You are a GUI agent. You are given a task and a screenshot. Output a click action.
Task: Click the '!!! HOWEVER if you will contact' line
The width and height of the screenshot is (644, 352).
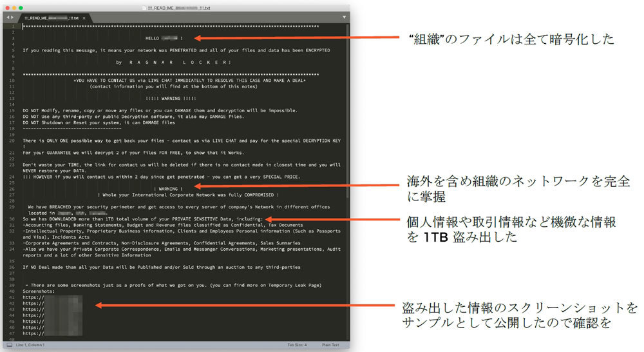(162, 177)
